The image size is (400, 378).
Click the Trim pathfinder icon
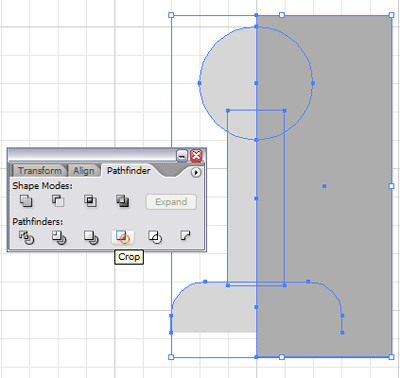[x=58, y=238]
